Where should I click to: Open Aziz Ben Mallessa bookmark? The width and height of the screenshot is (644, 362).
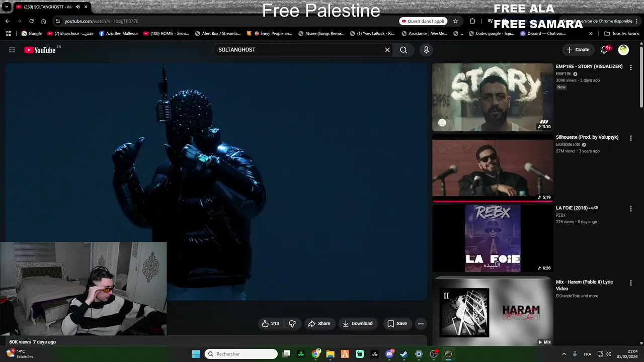tap(118, 34)
